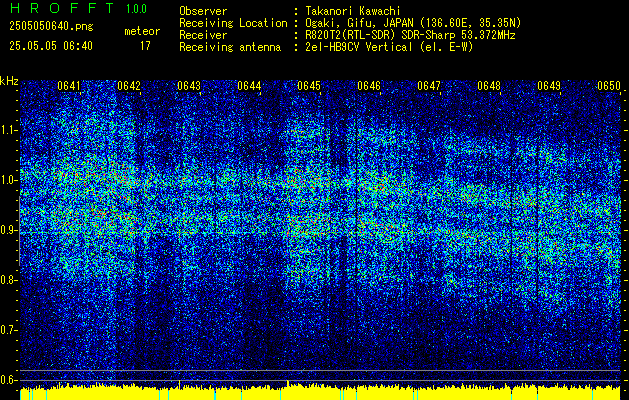Select receiver text R820T2(RTL-SDR) SDR-Sharp 53.372MHz
The height and width of the screenshot is (400, 629).
click(409, 35)
